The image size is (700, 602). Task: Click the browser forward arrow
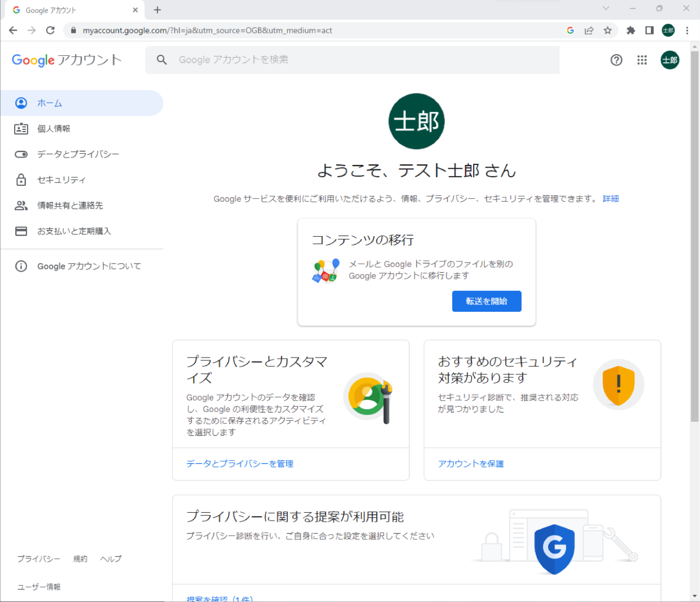coord(32,30)
